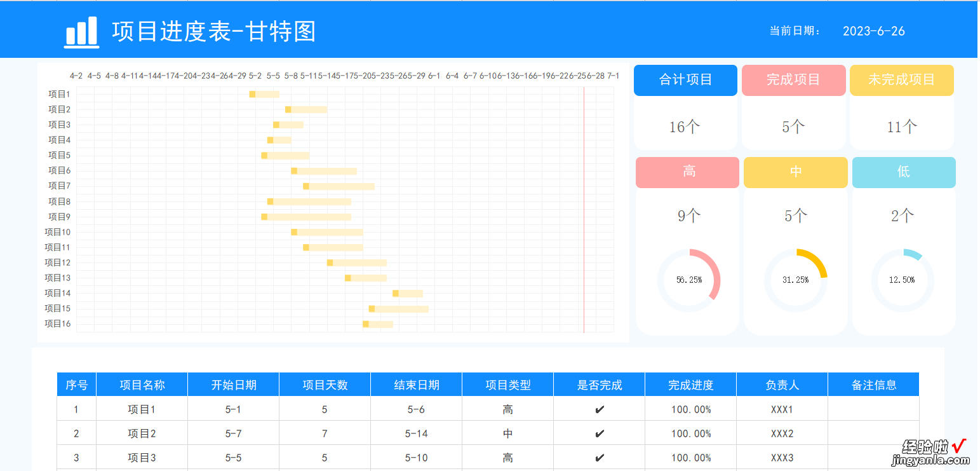Click the checkmark in the 项目1 table row
The width and height of the screenshot is (980, 471).
[600, 409]
